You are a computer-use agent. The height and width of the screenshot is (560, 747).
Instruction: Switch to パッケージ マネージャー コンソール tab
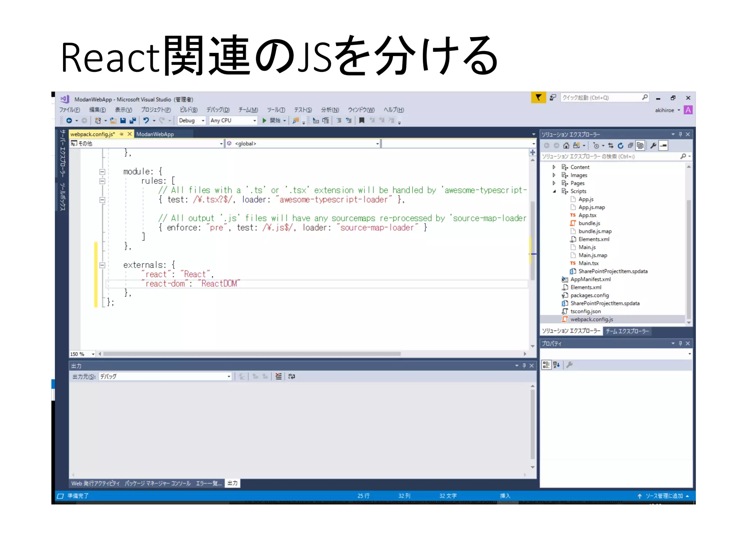click(158, 483)
